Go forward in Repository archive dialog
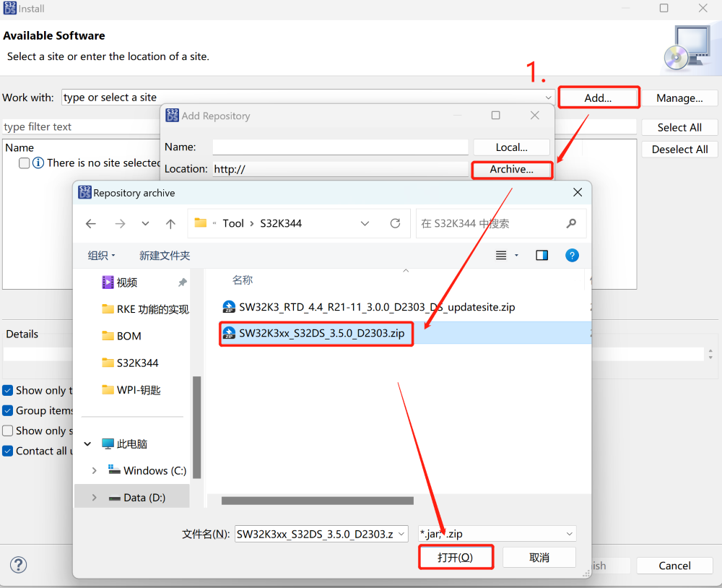722x588 pixels. (x=120, y=224)
